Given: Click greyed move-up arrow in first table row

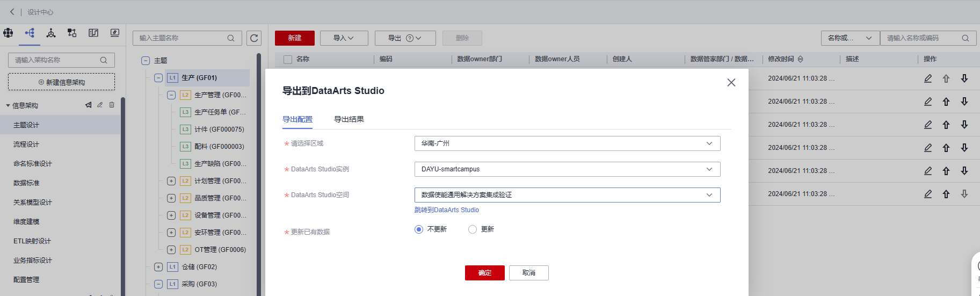Looking at the screenshot, I should click(x=946, y=78).
